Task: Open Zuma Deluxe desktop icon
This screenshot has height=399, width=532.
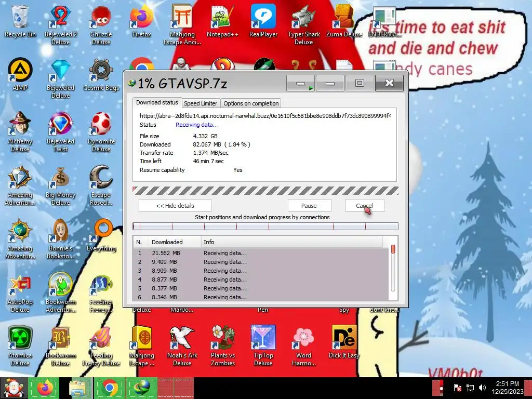Action: click(344, 21)
